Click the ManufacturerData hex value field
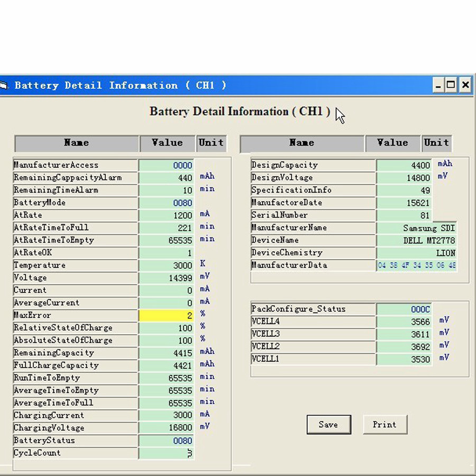The image size is (476, 476). click(x=416, y=266)
